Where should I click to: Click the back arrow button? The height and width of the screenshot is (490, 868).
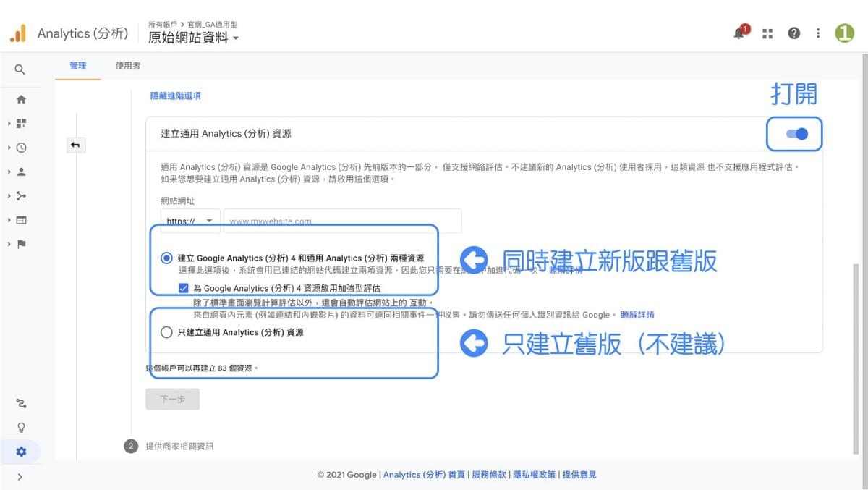pos(75,145)
